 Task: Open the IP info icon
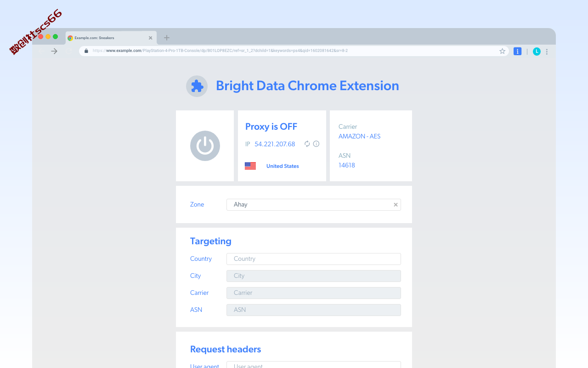pyautogui.click(x=316, y=144)
